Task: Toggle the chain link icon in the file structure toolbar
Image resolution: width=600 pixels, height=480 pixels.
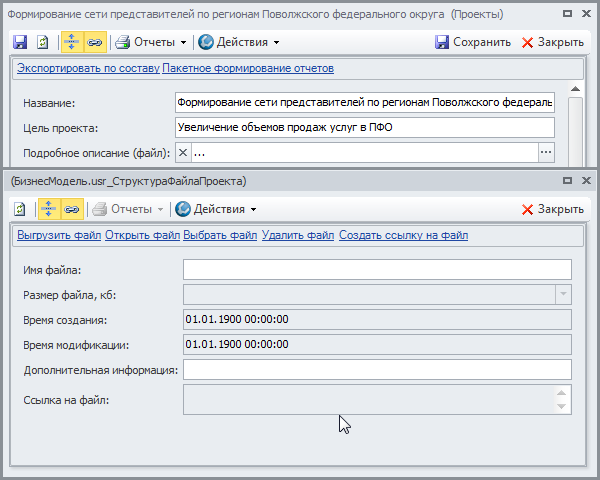Action: coord(71,209)
